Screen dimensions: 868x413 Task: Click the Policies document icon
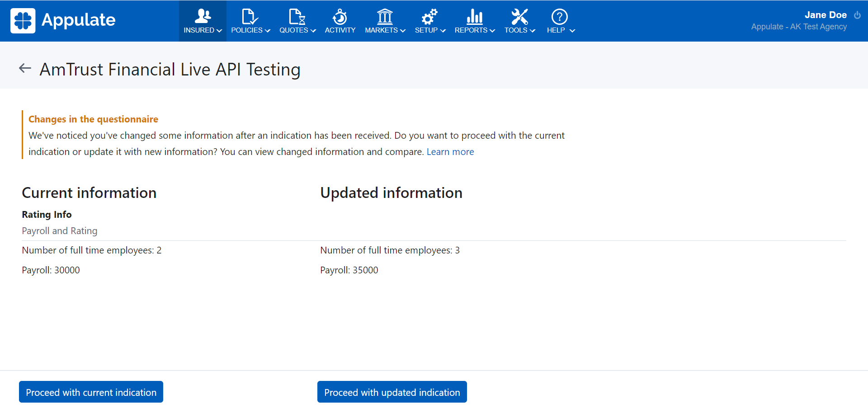[x=250, y=17]
